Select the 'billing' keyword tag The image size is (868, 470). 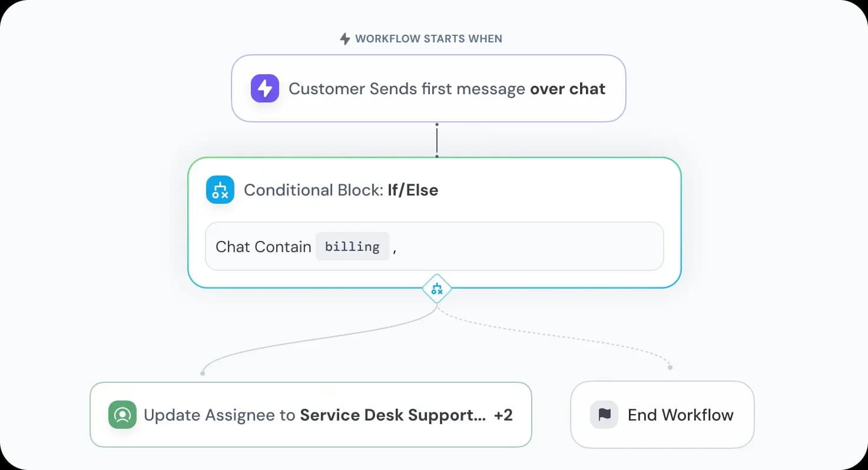click(x=352, y=246)
